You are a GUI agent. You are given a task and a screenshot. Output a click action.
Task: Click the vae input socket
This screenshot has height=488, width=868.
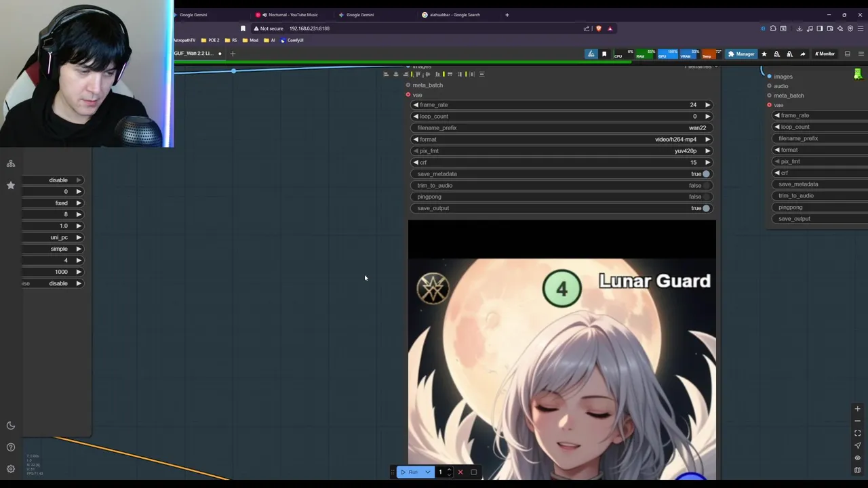click(408, 95)
